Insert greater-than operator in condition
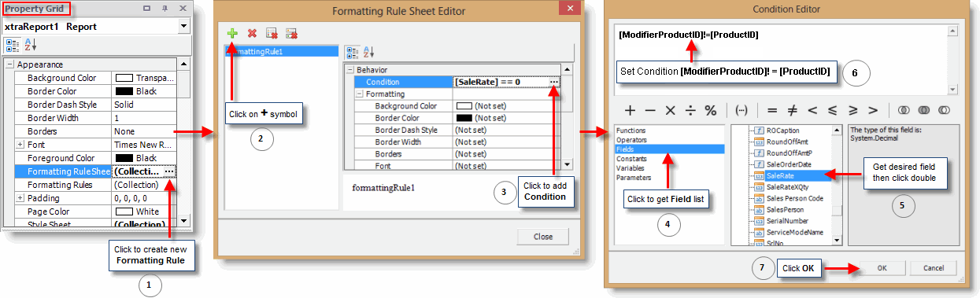This screenshot has width=980, height=298. coord(872,109)
